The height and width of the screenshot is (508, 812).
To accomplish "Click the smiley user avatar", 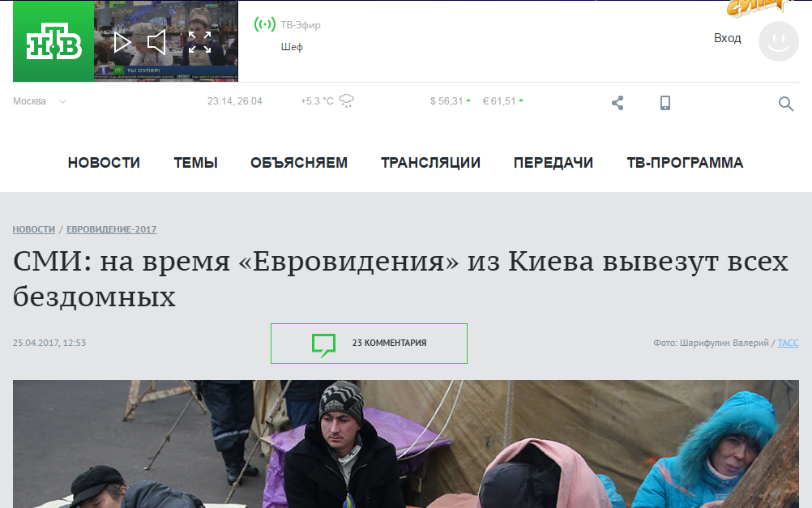I will (x=778, y=41).
